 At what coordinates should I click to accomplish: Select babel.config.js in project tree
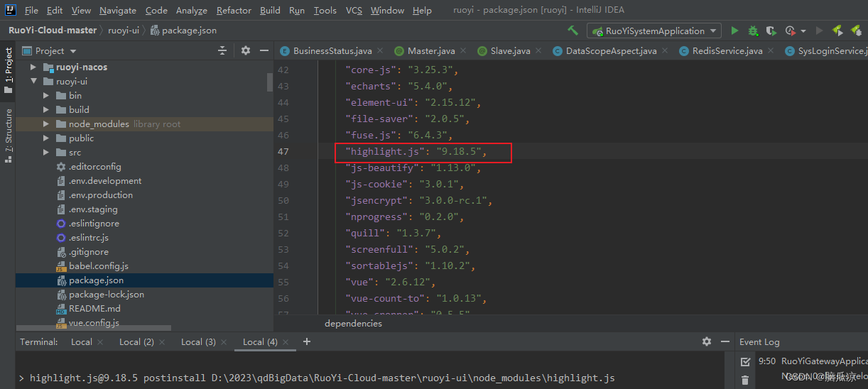pyautogui.click(x=98, y=265)
